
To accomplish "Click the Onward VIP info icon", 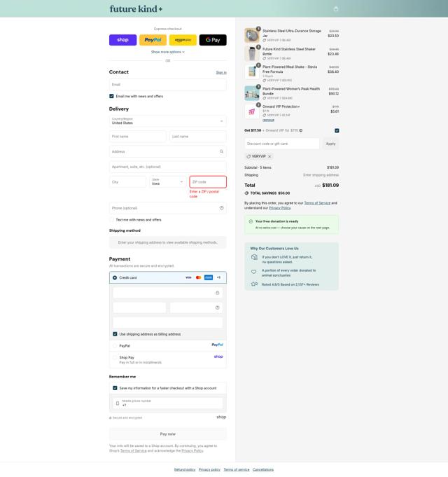I will click(x=300, y=130).
